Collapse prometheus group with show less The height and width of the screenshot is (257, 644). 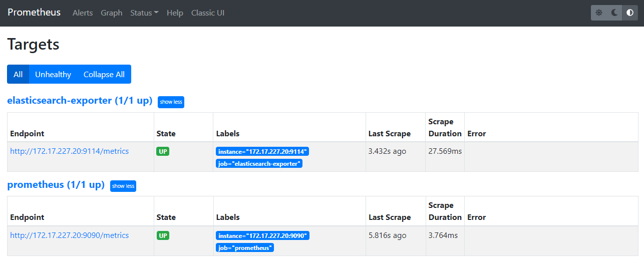[x=123, y=186]
